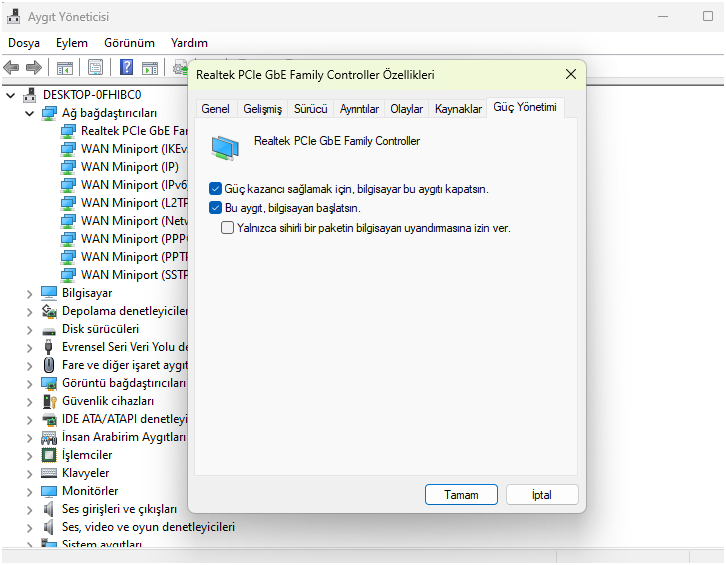726x565 pixels.
Task: Expand the Klavyeler node
Action: coord(30,474)
